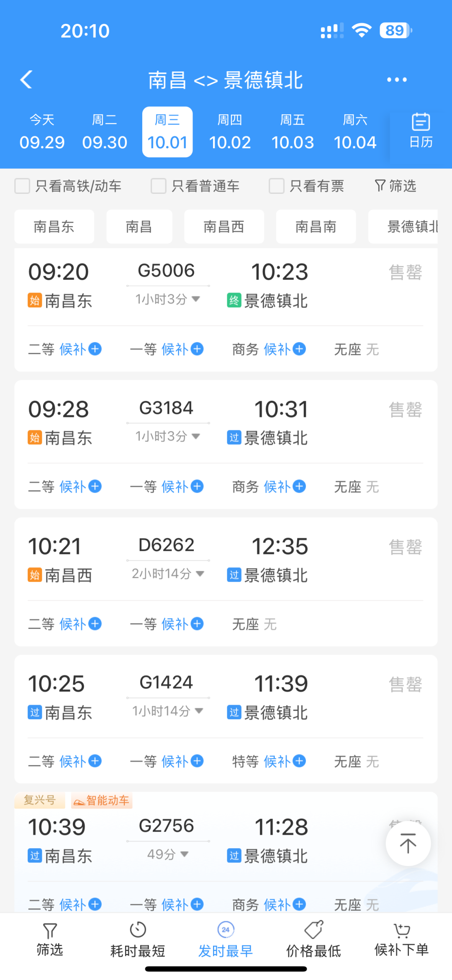Viewport: 452px width, 980px height.
Task: Sort by lowest price tag icon
Action: 313,930
